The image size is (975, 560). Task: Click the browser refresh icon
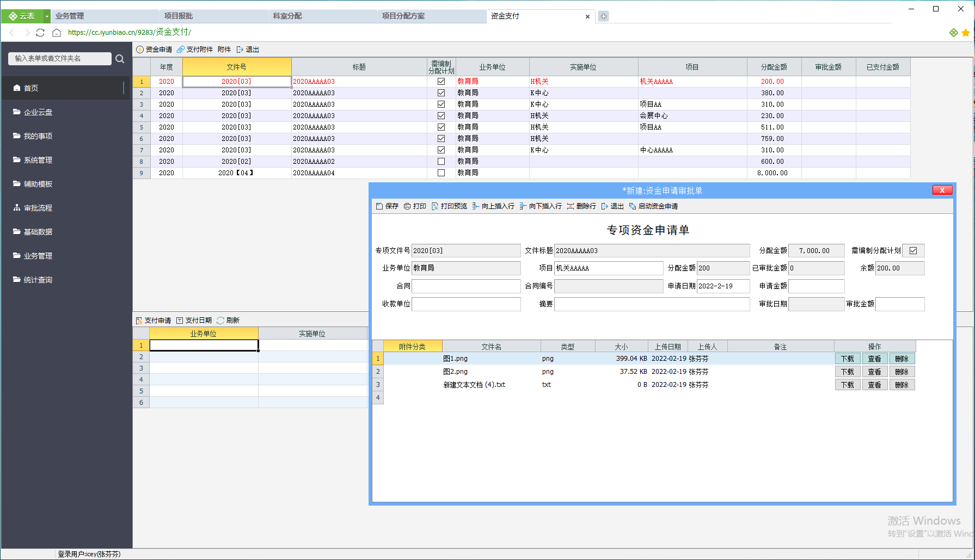coord(40,33)
